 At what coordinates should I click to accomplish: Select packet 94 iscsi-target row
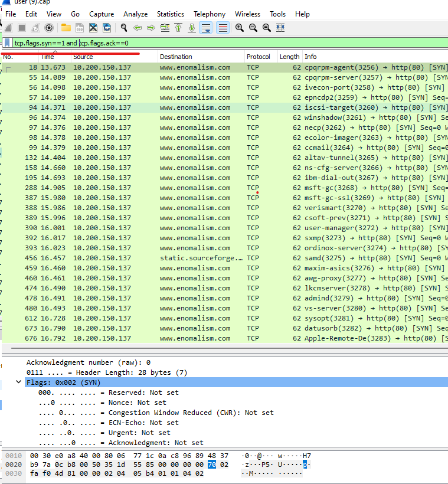(x=225, y=107)
